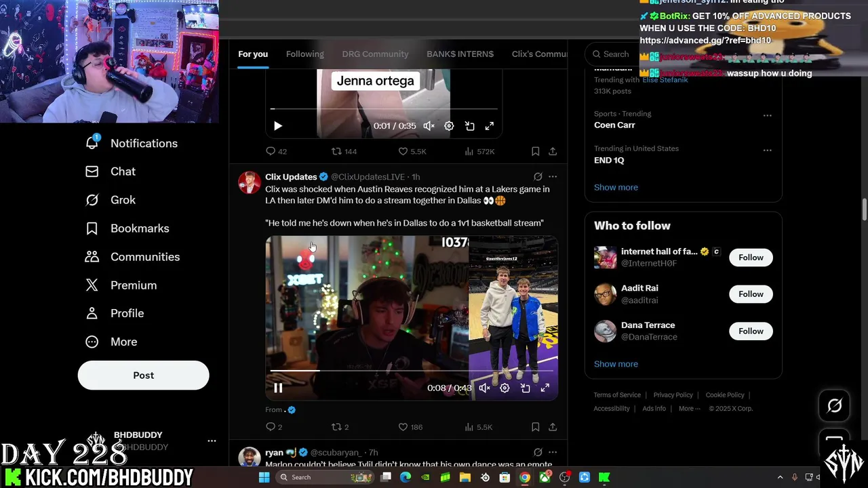This screenshot has width=868, height=488.
Task: Follow Aadit Rai
Action: coord(751,294)
